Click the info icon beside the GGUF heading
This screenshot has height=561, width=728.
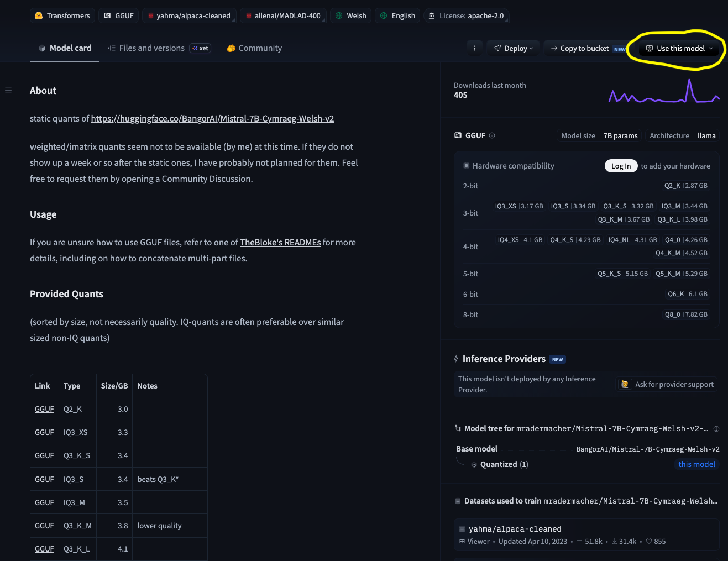(492, 135)
